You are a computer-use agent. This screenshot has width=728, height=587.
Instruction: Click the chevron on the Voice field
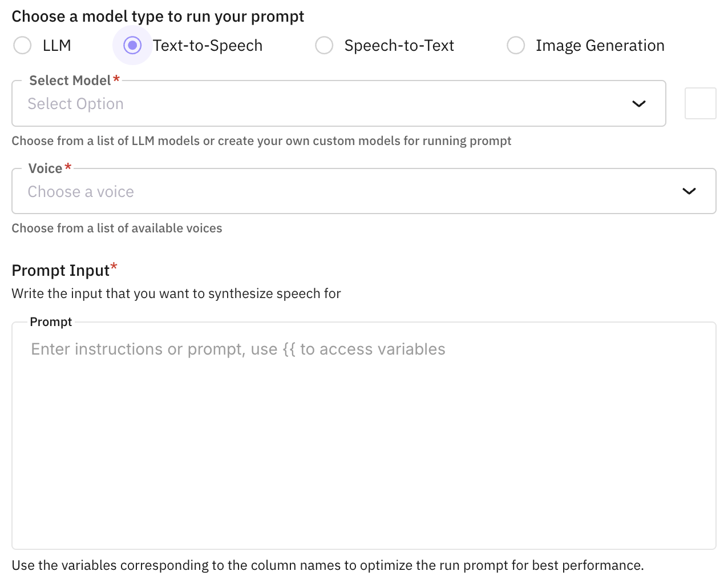(689, 191)
